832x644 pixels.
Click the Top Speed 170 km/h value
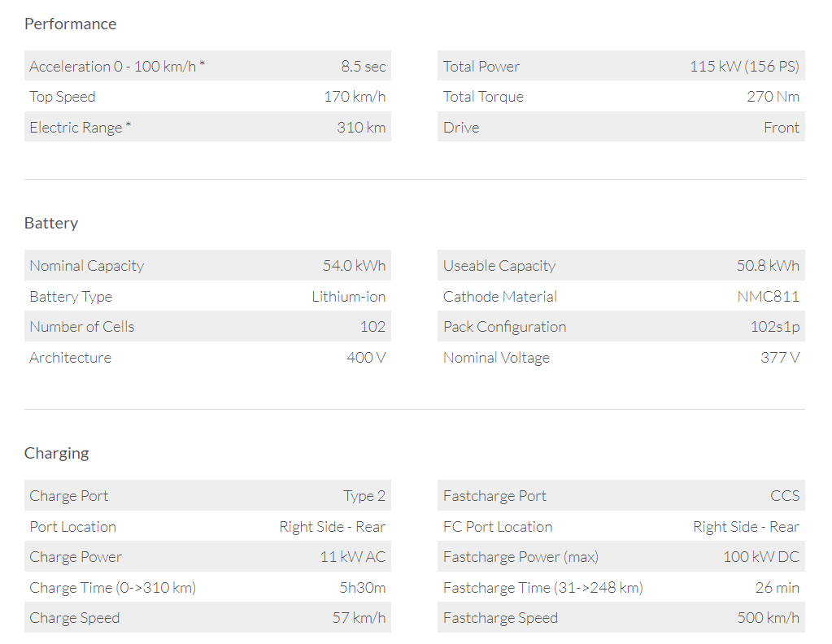point(355,97)
